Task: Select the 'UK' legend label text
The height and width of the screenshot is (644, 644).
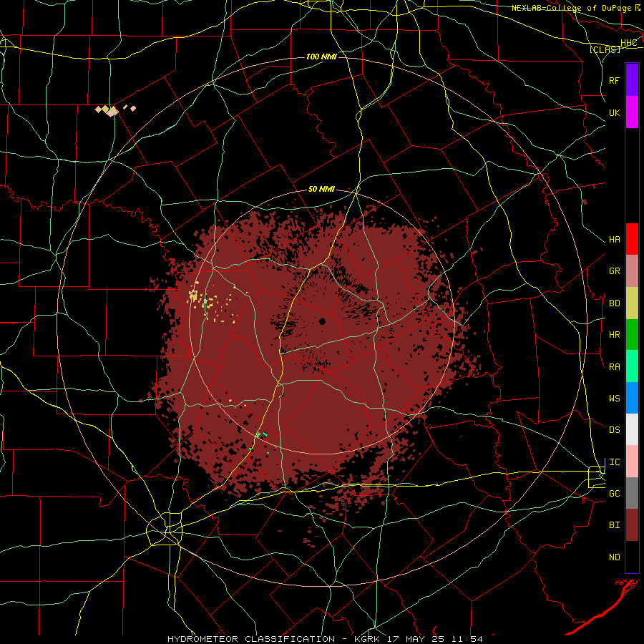Action: (615, 112)
